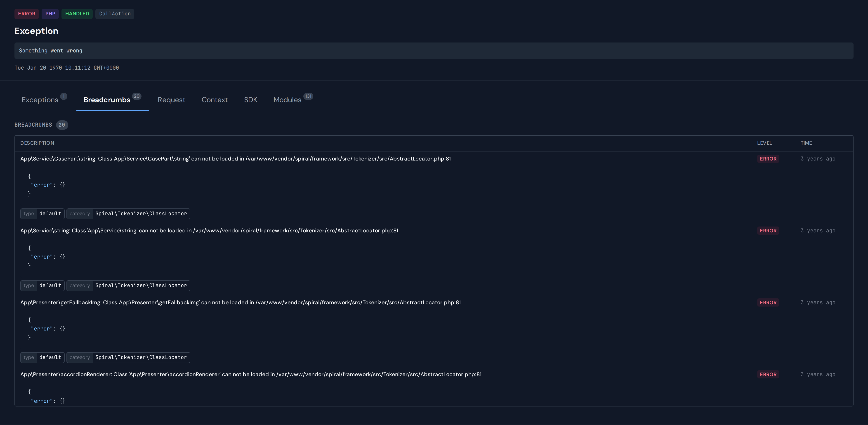Click the Breadcrumbs count badge 20
The width and height of the screenshot is (868, 425).
[62, 125]
